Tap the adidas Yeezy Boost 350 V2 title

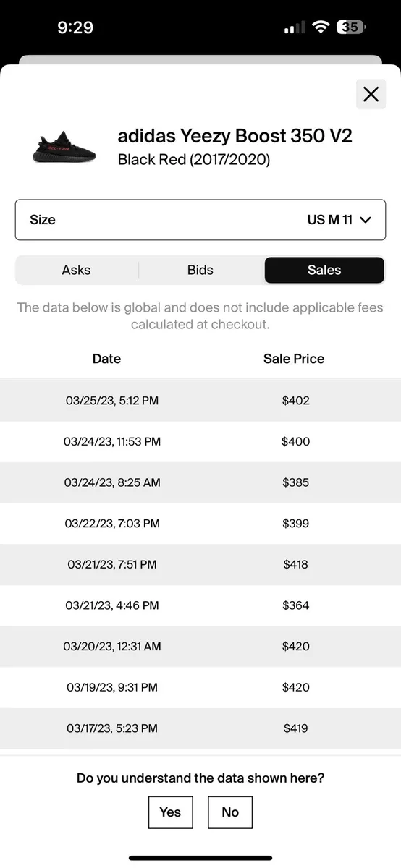pyautogui.click(x=235, y=135)
